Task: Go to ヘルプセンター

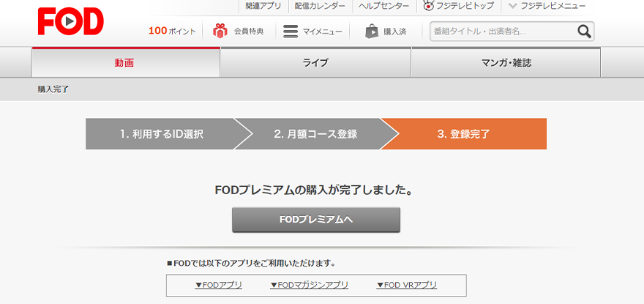Action: coord(383,6)
